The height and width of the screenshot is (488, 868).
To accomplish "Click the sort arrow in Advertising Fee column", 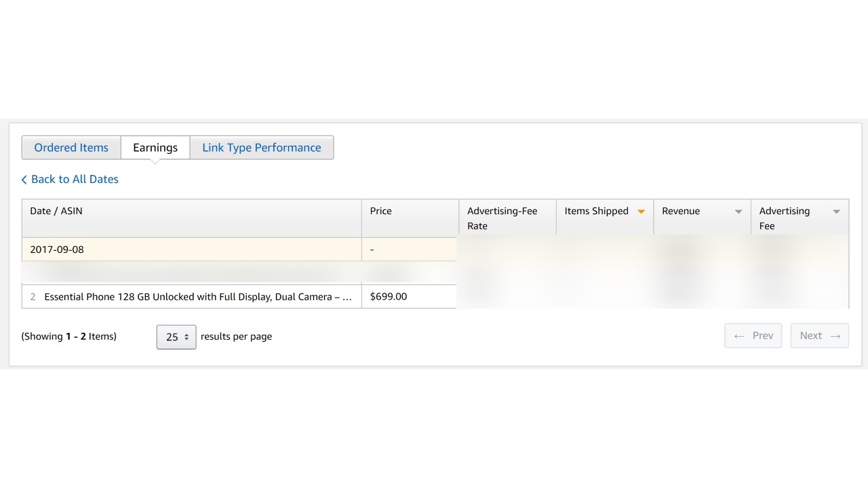I will (x=836, y=211).
